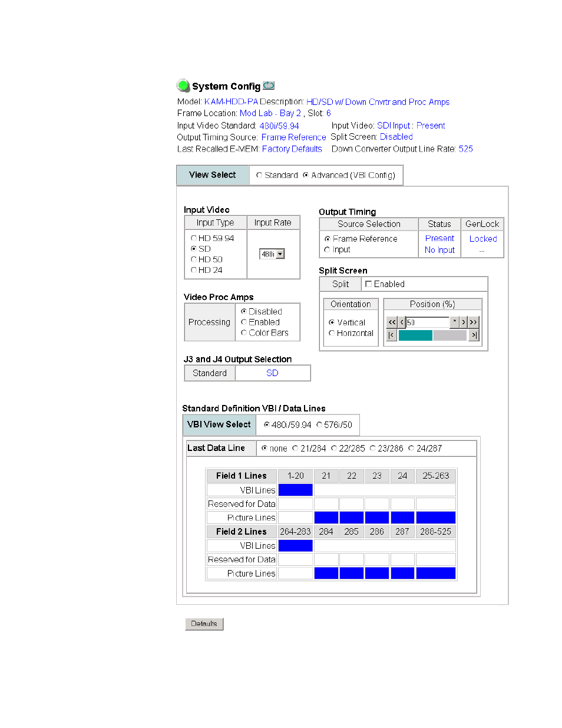Click the 480i/59.94 input video standard link
This screenshot has height=728, width=562.
(x=279, y=126)
